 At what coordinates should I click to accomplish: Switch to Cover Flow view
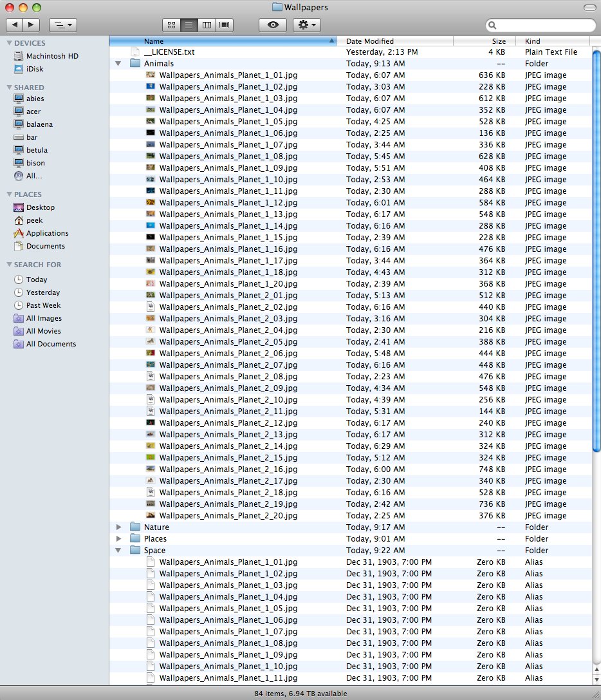tap(225, 25)
